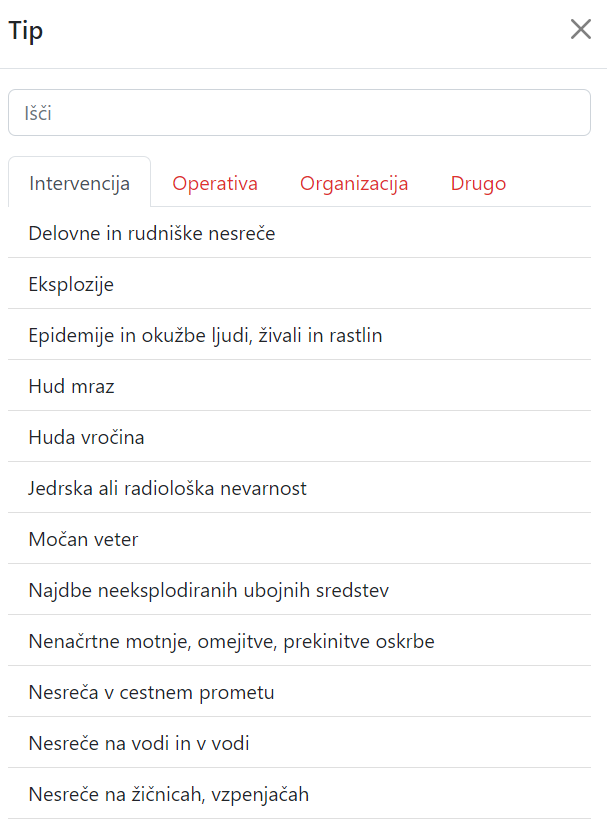Close the Tip dialog with X icon
Viewport: 607px width, 828px height.
click(581, 30)
